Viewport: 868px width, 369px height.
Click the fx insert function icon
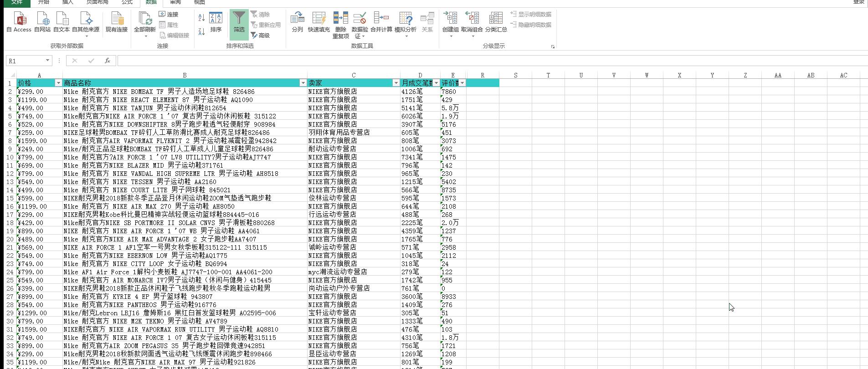click(108, 61)
